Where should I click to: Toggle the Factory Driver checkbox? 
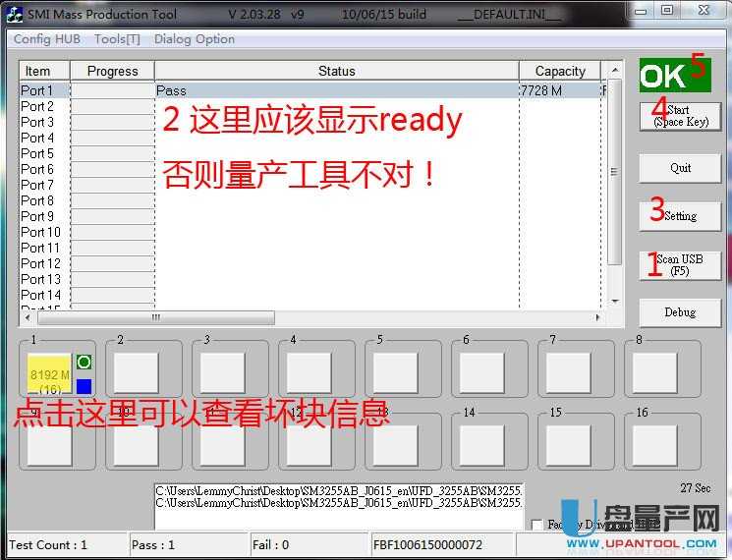(x=536, y=525)
